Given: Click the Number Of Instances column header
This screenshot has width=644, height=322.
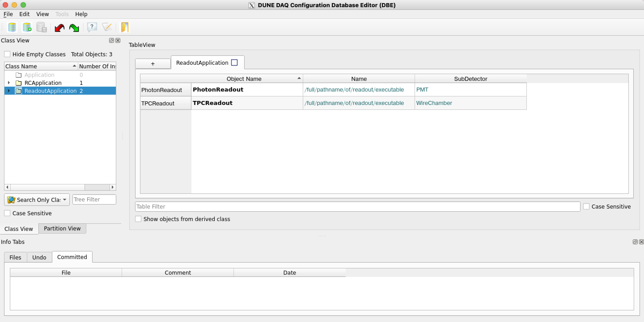Looking at the screenshot, I should click(x=97, y=66).
